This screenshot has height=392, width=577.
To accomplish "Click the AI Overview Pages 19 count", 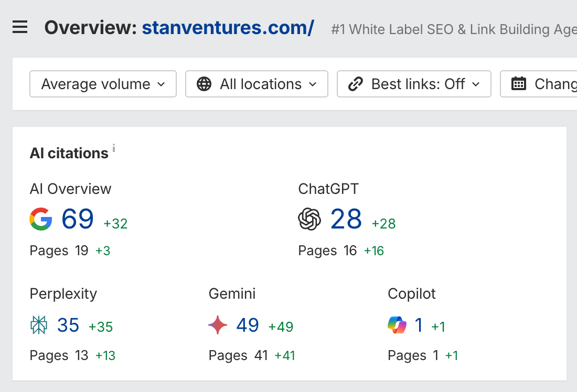I will [81, 251].
